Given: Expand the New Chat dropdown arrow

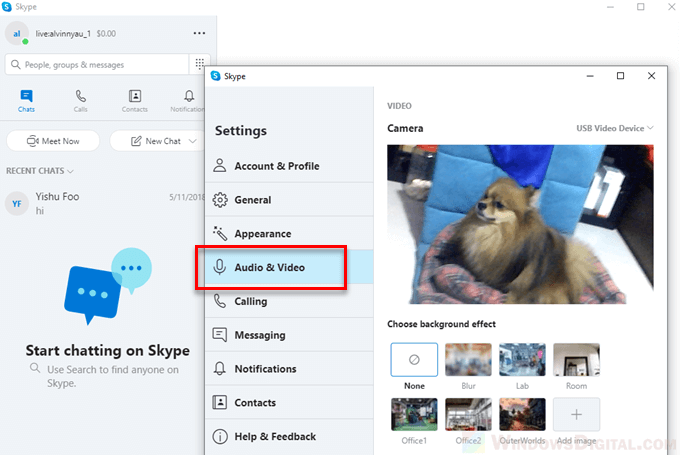Looking at the screenshot, I should [193, 141].
